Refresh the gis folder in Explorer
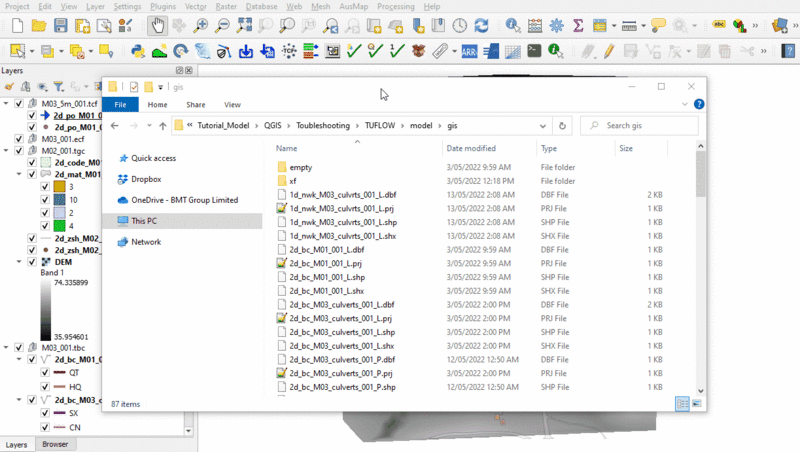Viewport: 800px width, 452px height. (562, 126)
